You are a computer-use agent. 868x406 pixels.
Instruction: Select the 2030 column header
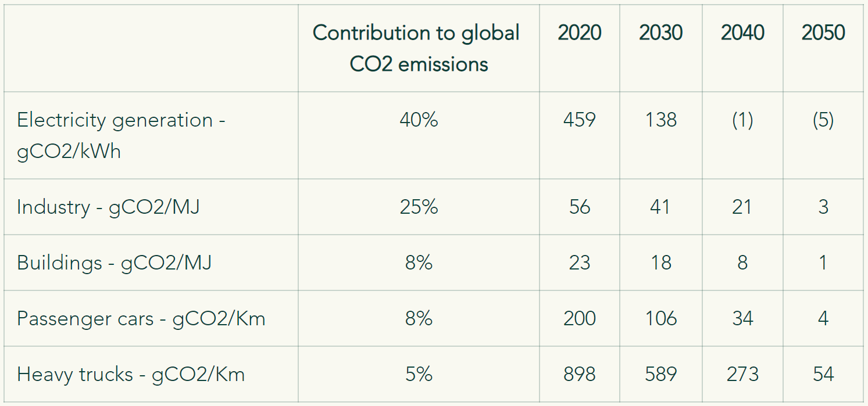coord(661,33)
